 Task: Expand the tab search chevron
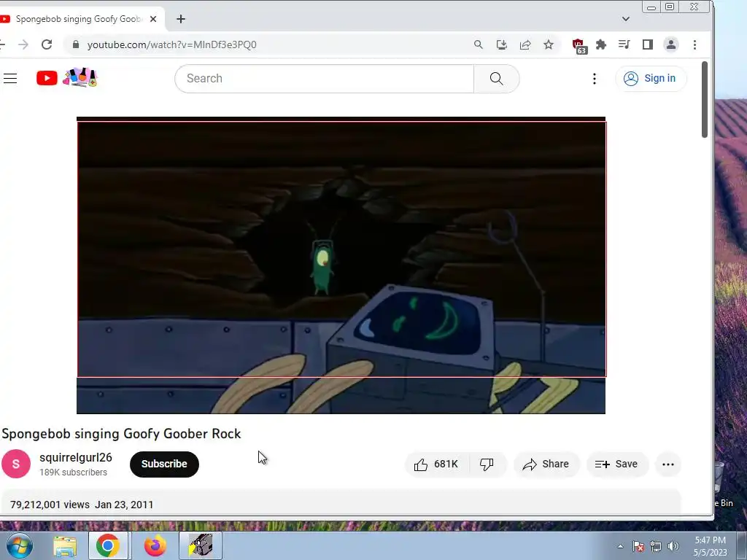click(625, 19)
